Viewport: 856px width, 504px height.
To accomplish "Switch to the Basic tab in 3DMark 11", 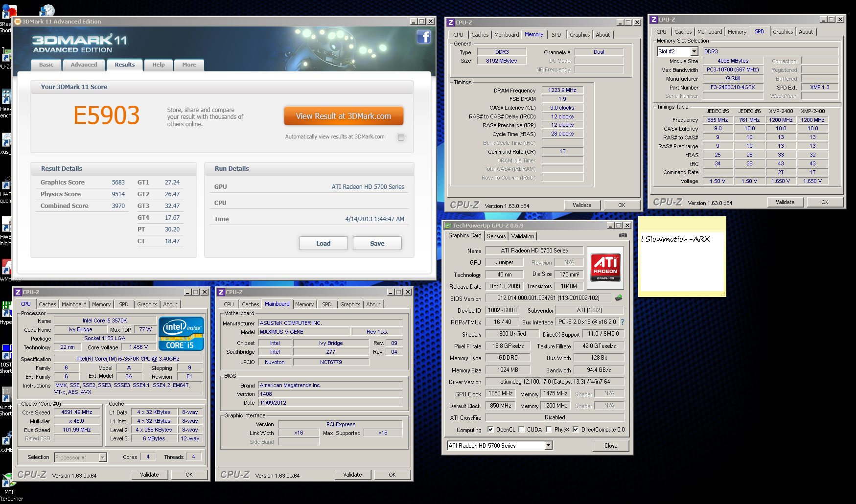I will pos(46,65).
